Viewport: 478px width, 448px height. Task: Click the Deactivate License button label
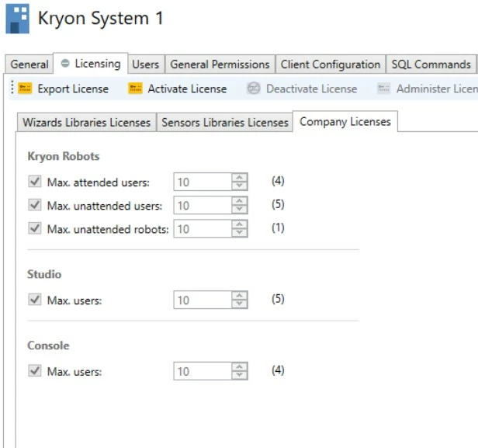312,89
